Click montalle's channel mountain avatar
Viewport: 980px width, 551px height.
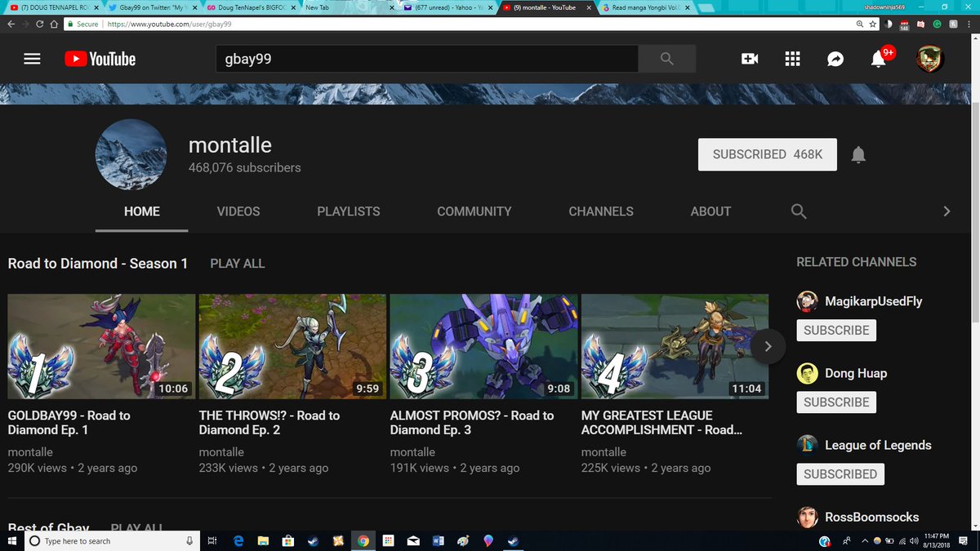(x=131, y=154)
